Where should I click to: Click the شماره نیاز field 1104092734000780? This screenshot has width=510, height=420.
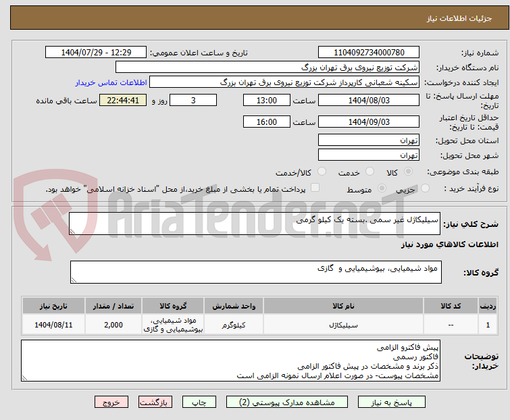(x=369, y=53)
